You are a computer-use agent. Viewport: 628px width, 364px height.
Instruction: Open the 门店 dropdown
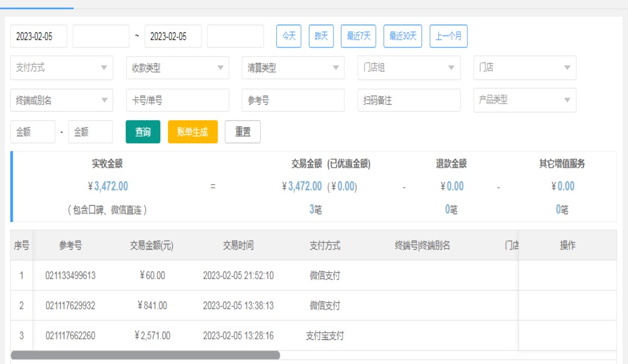click(x=524, y=68)
